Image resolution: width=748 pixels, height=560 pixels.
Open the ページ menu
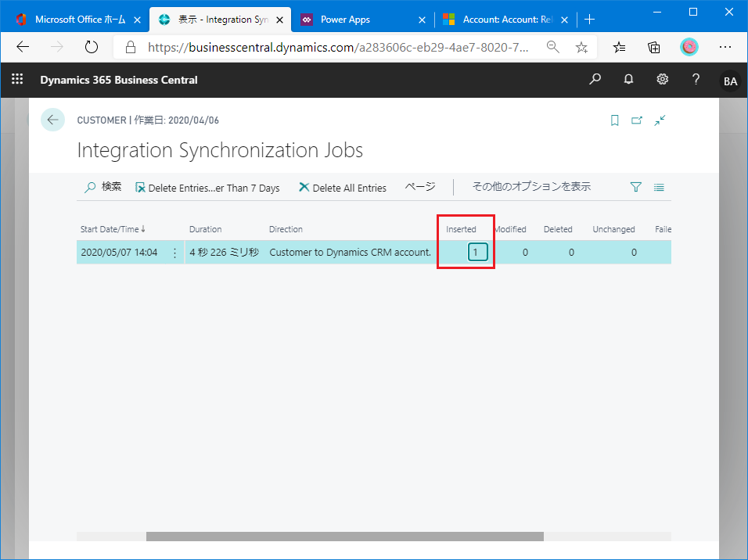tap(420, 186)
